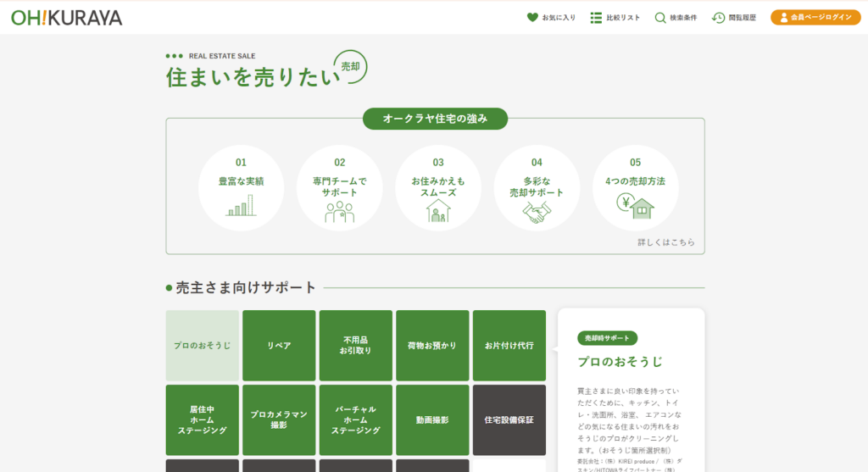This screenshot has width=868, height=472.
Task: Select the 動画撮影 tile
Action: coord(432,420)
